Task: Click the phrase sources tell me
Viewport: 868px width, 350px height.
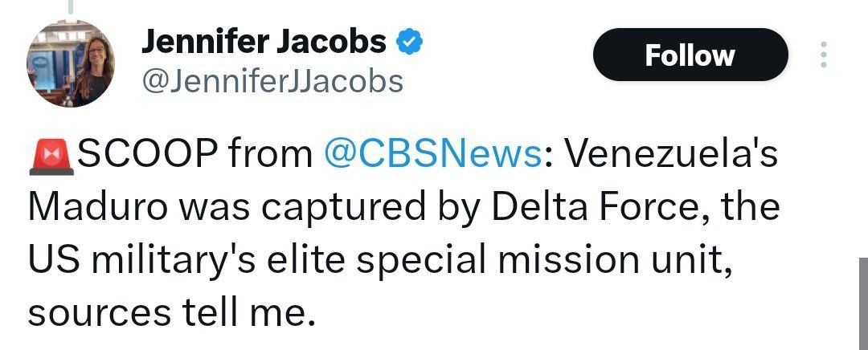Action: click(169, 310)
